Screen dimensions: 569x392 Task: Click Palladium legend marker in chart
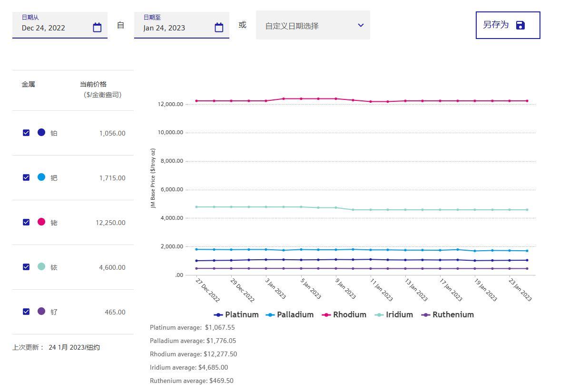click(270, 315)
